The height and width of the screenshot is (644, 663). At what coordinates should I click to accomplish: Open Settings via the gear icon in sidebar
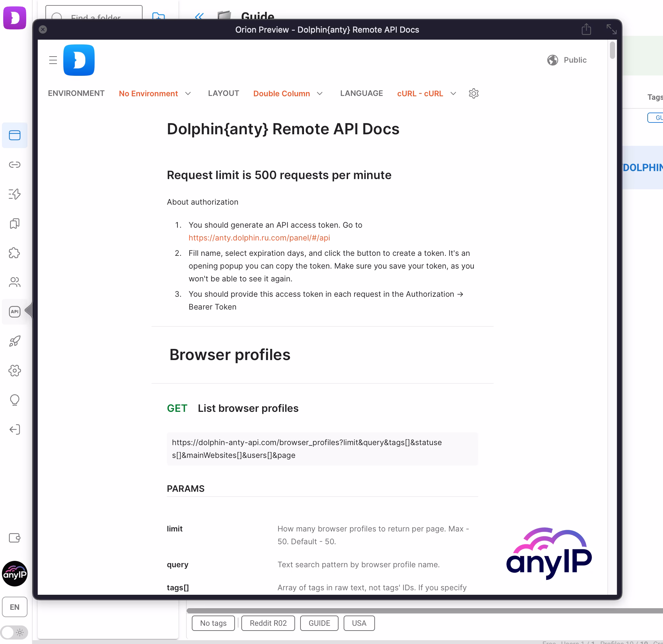point(15,370)
